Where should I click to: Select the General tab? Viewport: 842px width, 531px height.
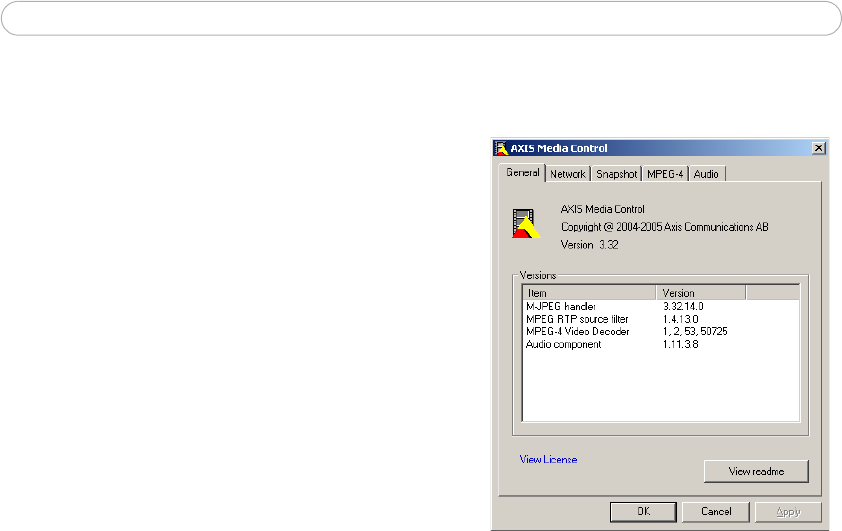point(522,173)
